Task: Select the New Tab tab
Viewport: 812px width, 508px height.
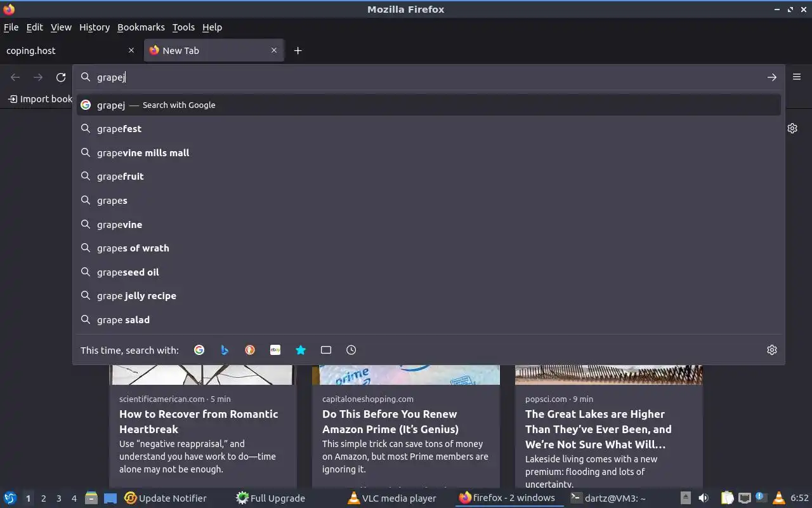Action: click(213, 51)
